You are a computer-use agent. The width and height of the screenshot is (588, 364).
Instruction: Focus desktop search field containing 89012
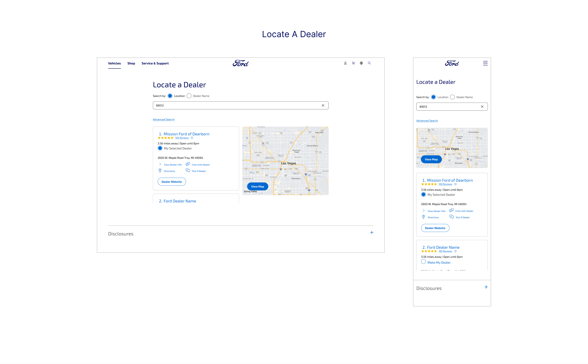click(240, 105)
